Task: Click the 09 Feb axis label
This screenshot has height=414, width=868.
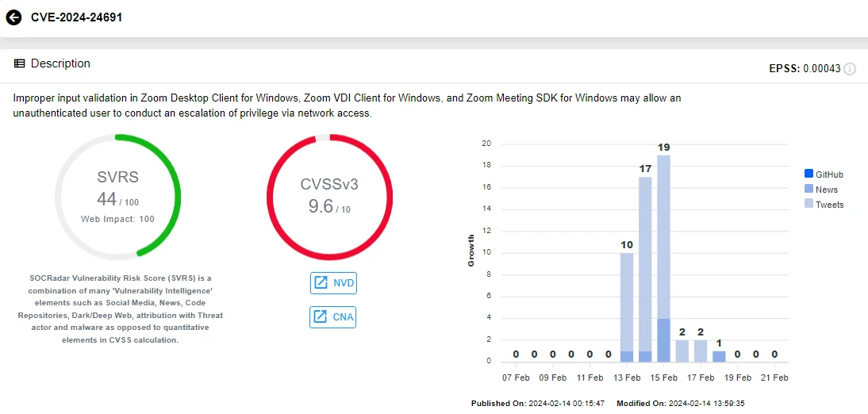Action: 553,378
